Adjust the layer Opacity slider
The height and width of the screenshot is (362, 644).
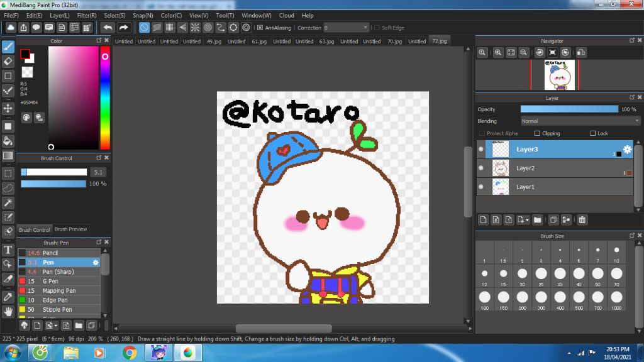(569, 109)
